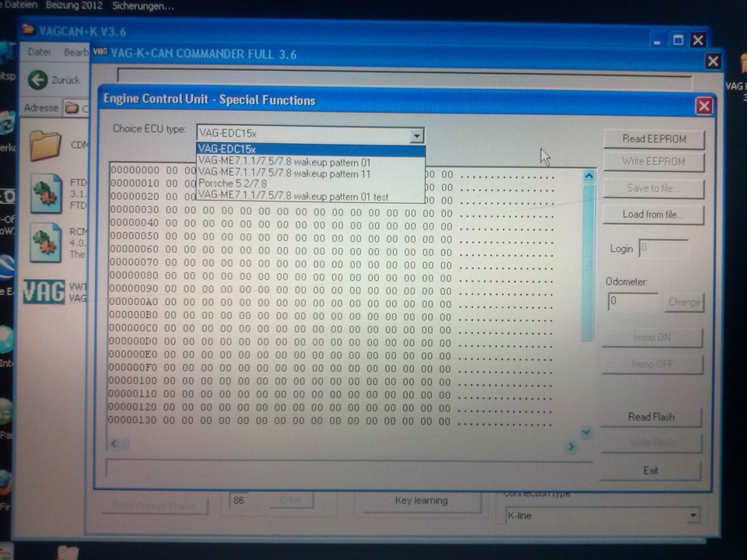Click the Immo ON button
This screenshot has width=747, height=560.
[x=652, y=338]
